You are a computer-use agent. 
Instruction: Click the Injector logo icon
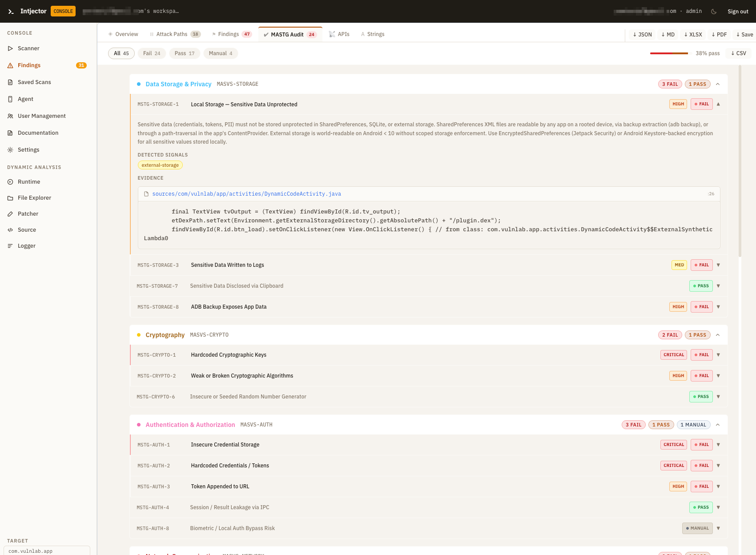coord(11,12)
